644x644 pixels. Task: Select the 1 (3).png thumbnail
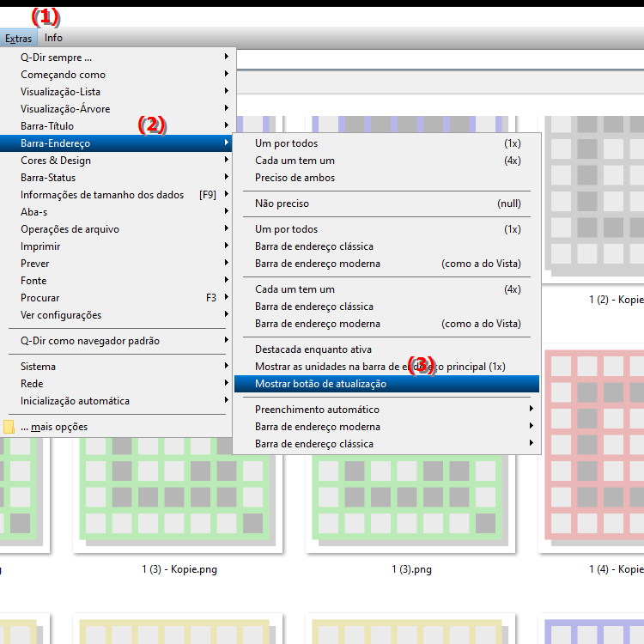click(x=410, y=504)
